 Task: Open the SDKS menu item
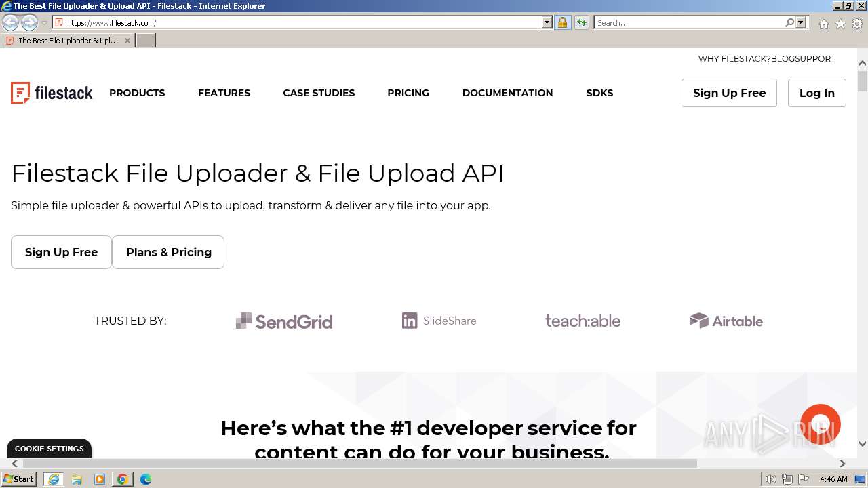click(x=599, y=93)
